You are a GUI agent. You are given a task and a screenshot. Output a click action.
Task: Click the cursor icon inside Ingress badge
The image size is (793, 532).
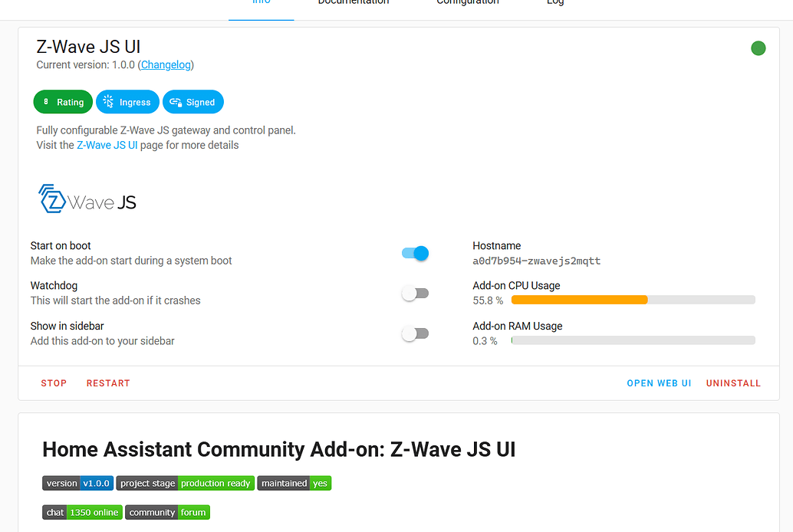108,102
